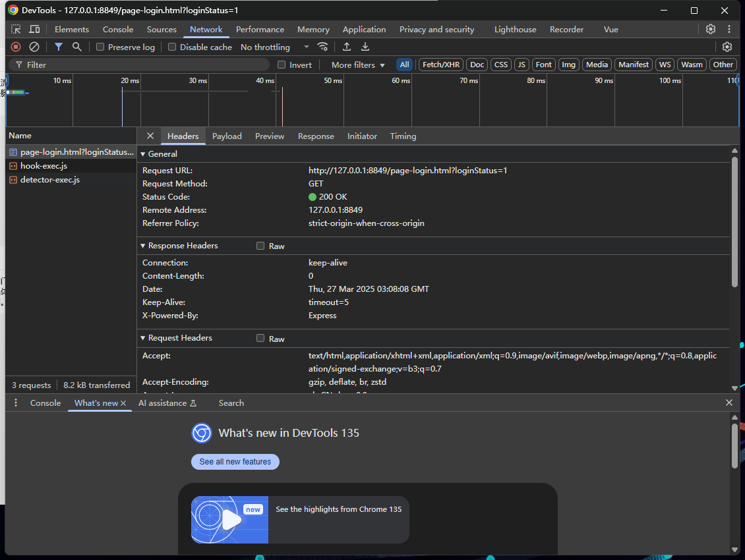Expand the More filters dropdown
Image resolution: width=745 pixels, height=560 pixels.
coord(358,65)
